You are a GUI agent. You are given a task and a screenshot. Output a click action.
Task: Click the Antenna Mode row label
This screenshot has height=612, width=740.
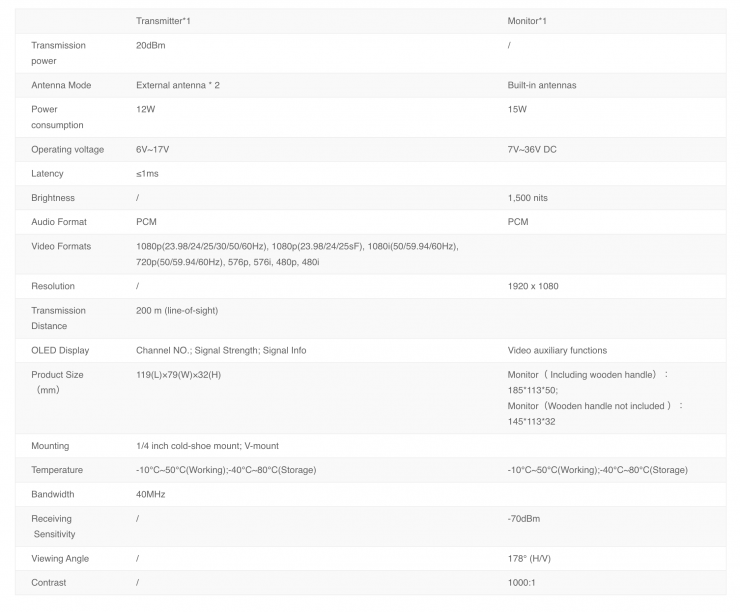[x=61, y=85]
